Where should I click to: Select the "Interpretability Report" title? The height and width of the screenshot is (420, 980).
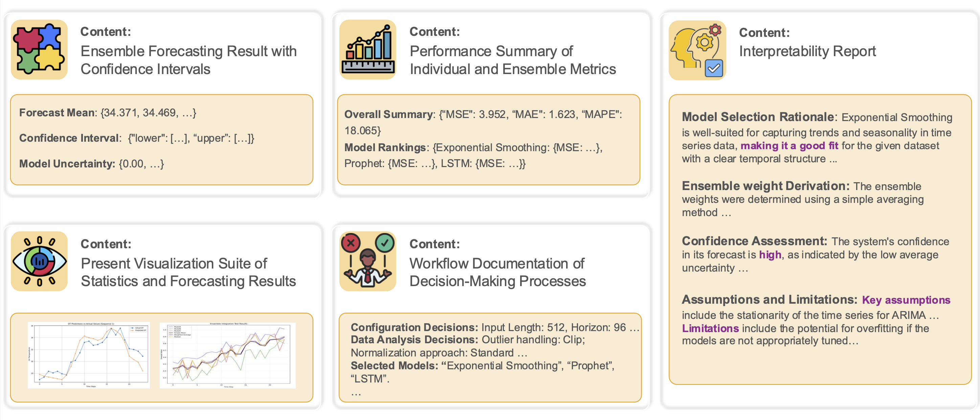click(807, 51)
